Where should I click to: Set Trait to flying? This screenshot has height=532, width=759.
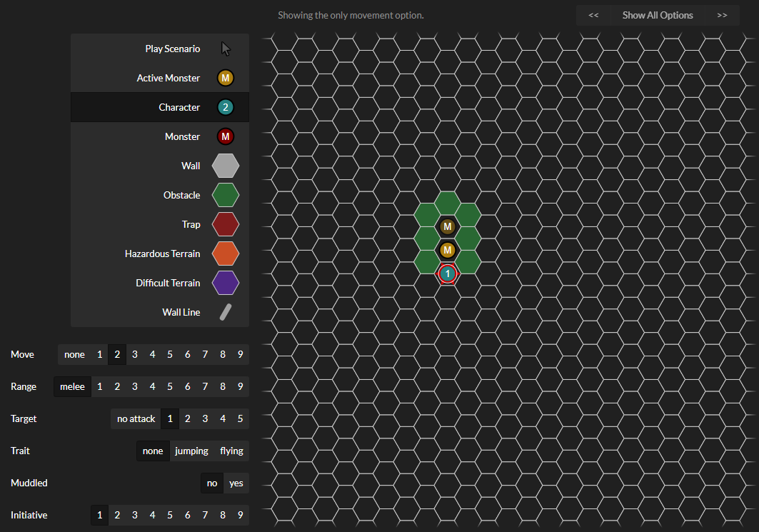point(231,451)
